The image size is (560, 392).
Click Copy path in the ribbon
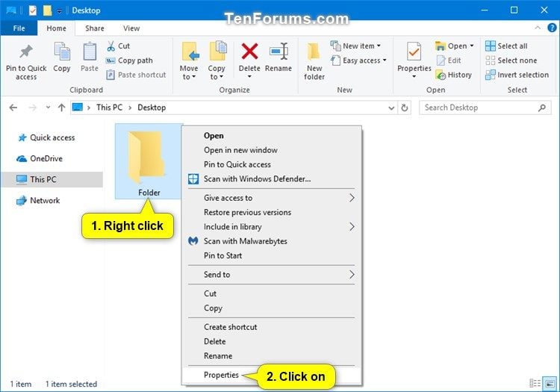pyautogui.click(x=129, y=60)
